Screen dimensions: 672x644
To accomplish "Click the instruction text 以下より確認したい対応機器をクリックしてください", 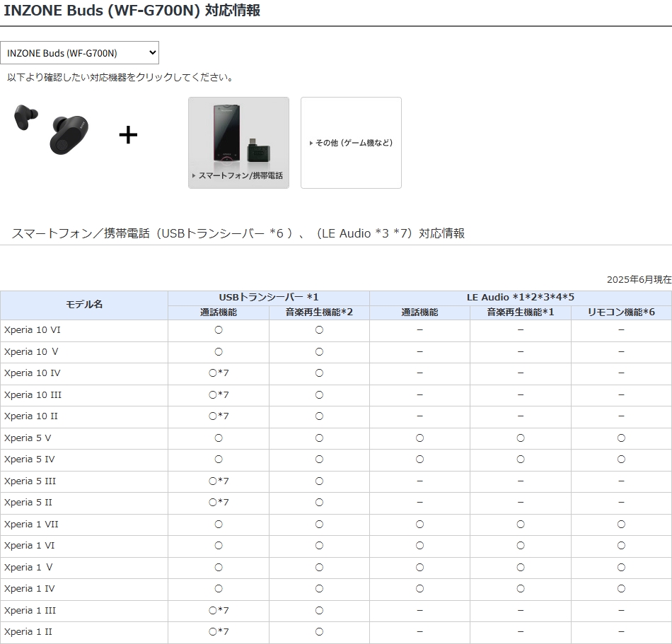I will 120,78.
